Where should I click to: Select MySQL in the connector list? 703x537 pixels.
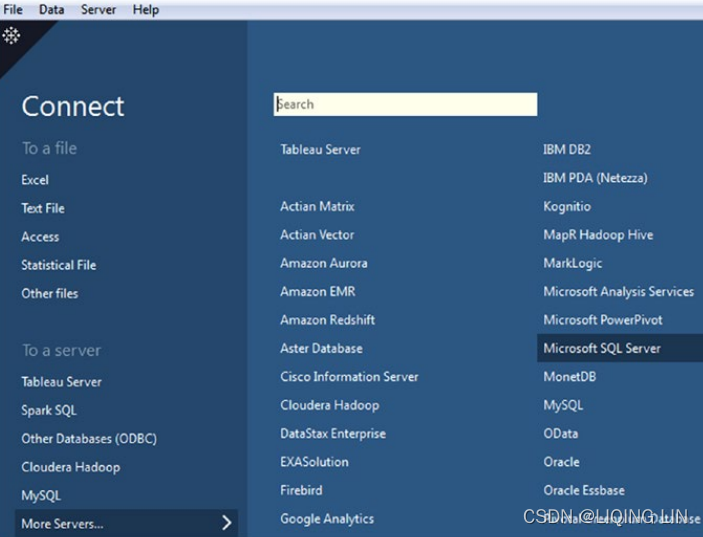564,406
